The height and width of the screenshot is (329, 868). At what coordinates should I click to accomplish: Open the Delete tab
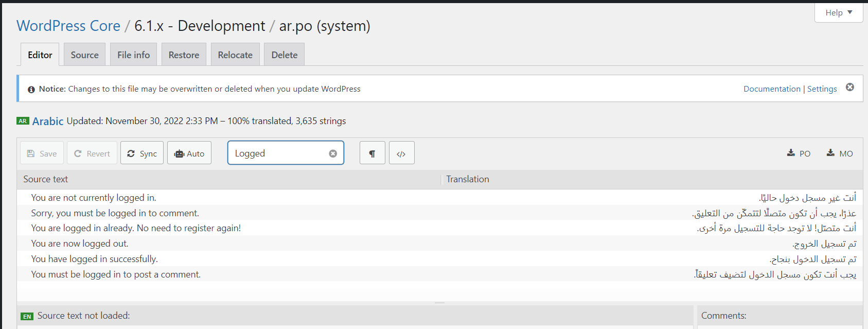[x=285, y=55]
